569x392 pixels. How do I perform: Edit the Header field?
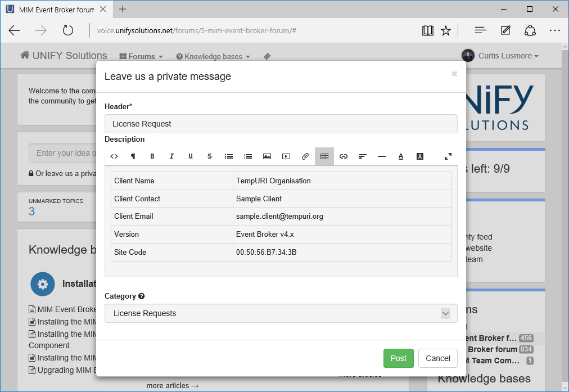click(281, 124)
